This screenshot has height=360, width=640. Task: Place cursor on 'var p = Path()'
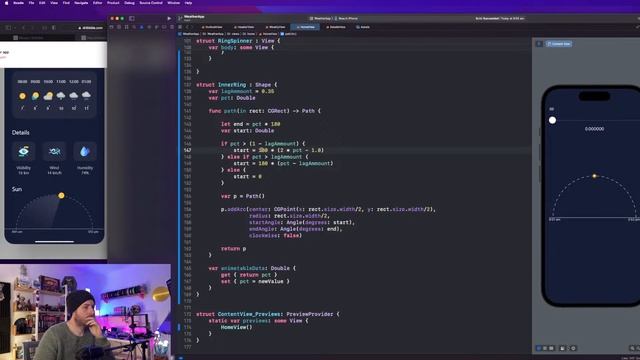[243, 196]
